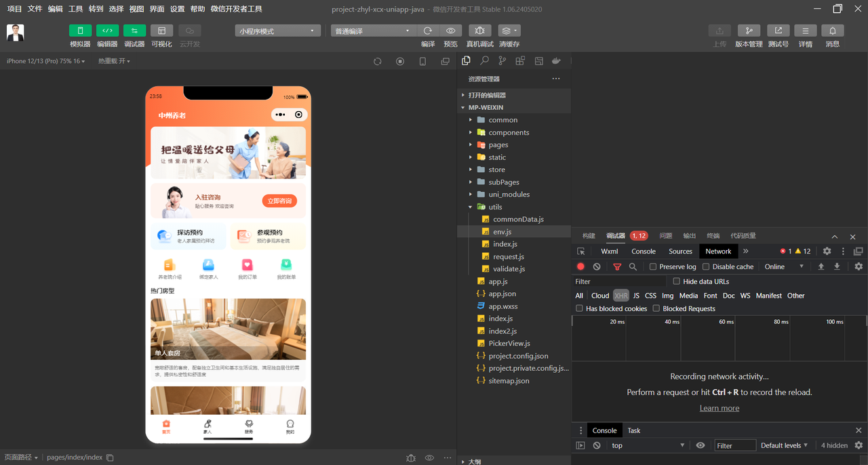Screen dimensions: 868x465
Task: Click the red record network log button
Action: [580, 266]
